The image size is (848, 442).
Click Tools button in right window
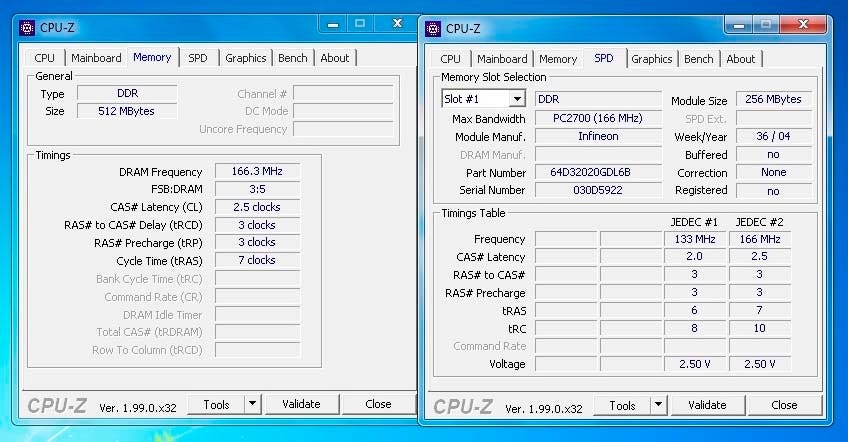(x=622, y=406)
